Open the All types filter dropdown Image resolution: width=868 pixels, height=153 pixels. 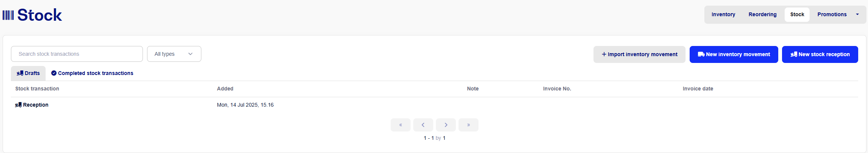coord(174,54)
